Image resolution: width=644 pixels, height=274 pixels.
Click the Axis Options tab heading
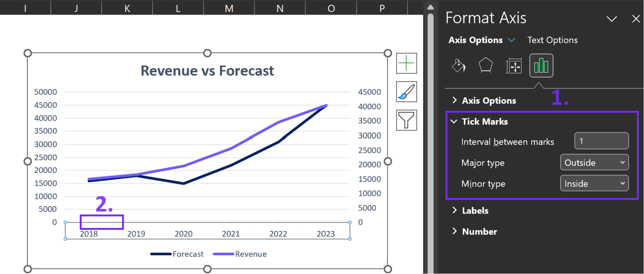point(475,40)
